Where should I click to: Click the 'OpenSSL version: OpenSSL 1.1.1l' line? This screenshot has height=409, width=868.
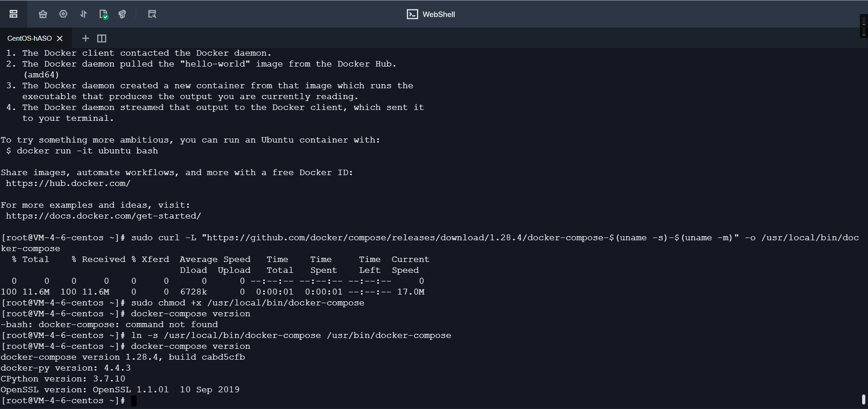coord(120,390)
